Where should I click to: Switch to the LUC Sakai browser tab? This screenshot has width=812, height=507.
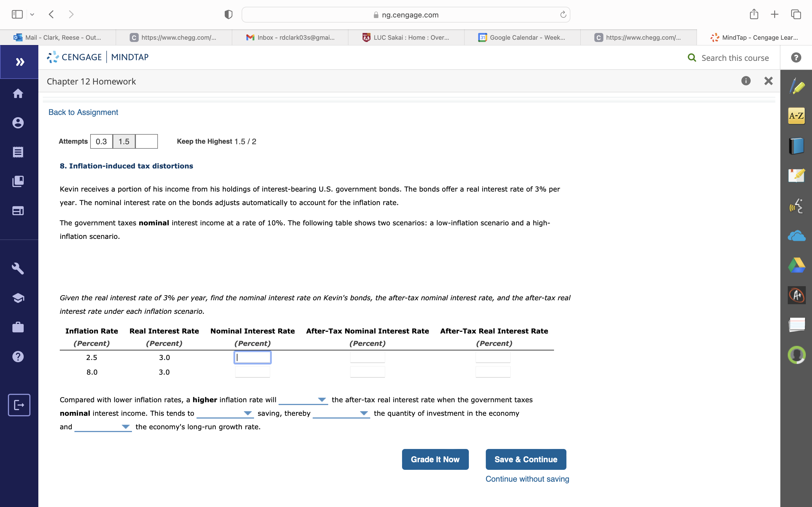[406, 37]
